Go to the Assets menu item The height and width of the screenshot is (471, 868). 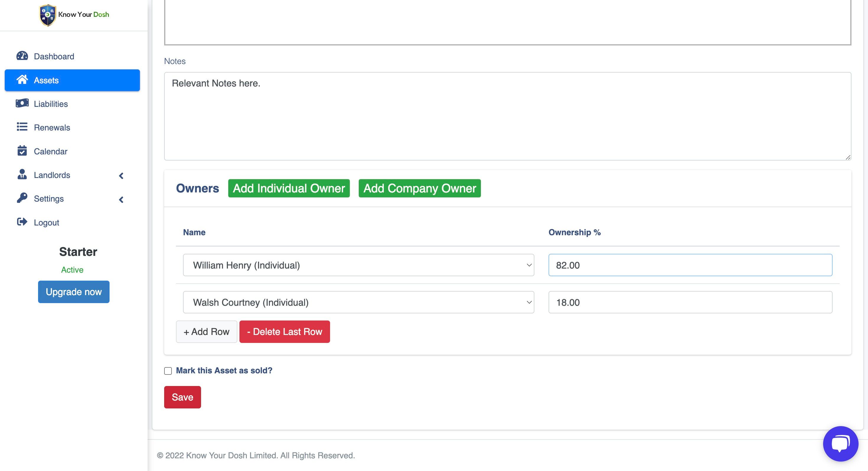[72, 80]
